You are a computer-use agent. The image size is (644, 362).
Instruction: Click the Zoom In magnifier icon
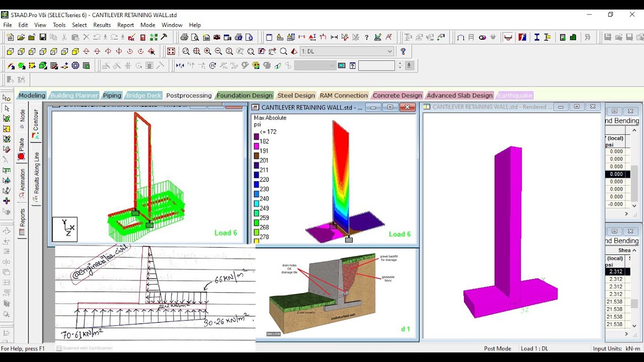pos(207,51)
